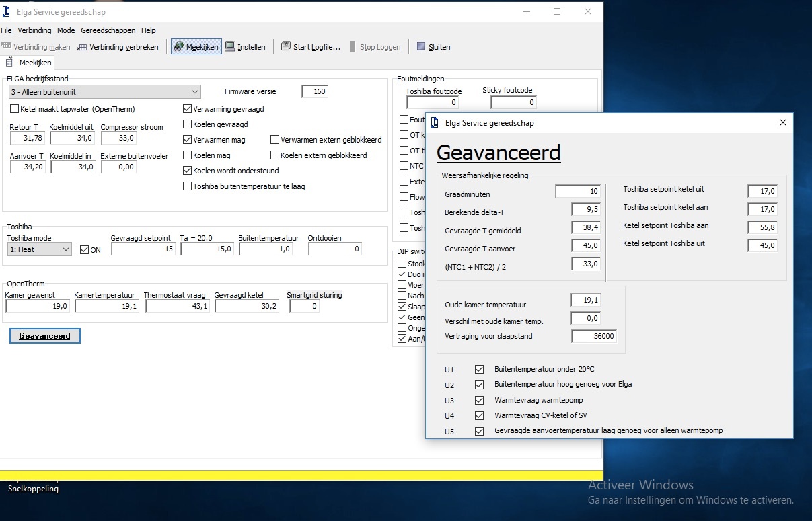Viewport: 812px width, 521px height.
Task: Click the Meekijken tab page icon
Action: tap(10, 63)
